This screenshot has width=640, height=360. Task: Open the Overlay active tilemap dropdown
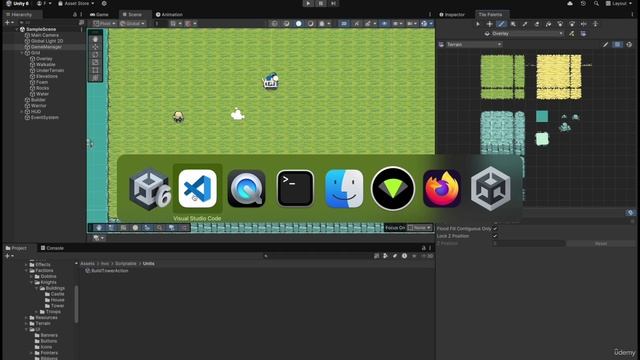coord(524,33)
